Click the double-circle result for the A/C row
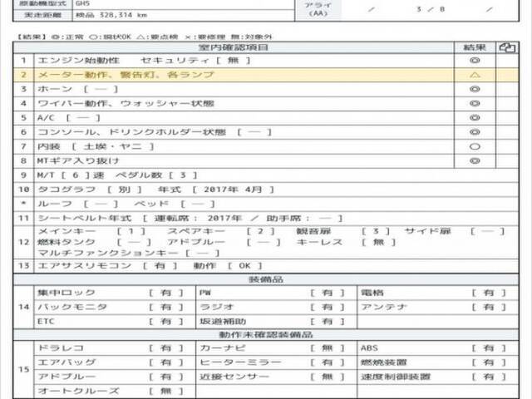 pyautogui.click(x=475, y=117)
